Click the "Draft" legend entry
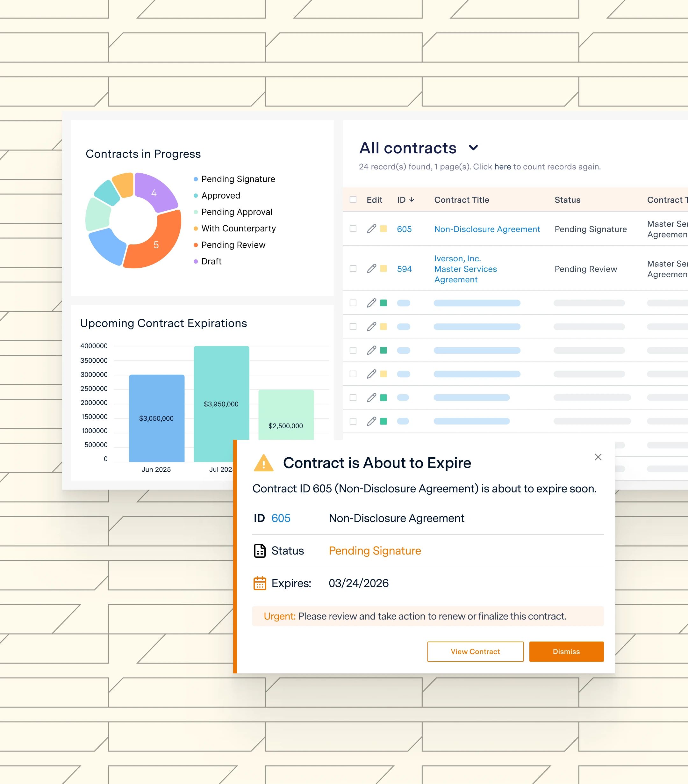The width and height of the screenshot is (688, 784). pos(207,262)
